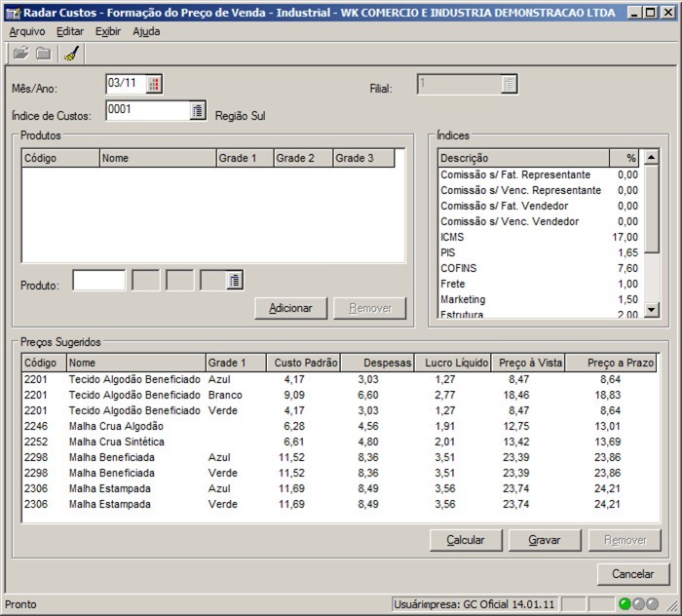Open the Produto search lookup icon
The image size is (682, 616).
pos(235,282)
